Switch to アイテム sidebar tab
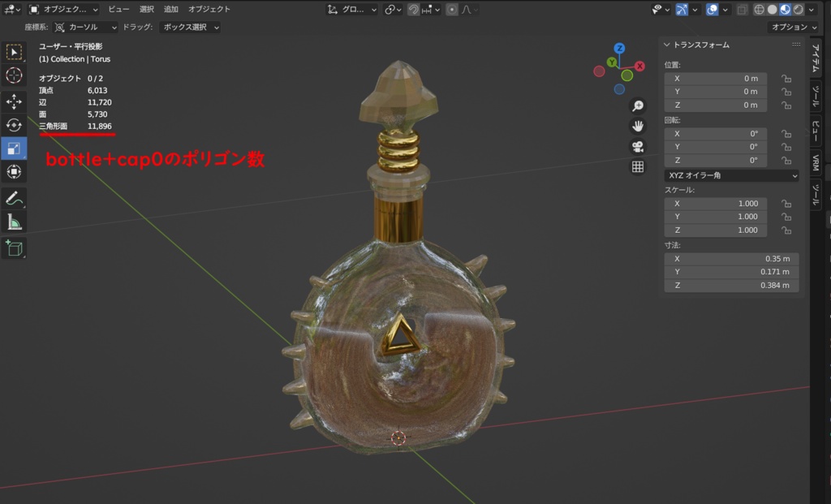 (x=816, y=58)
